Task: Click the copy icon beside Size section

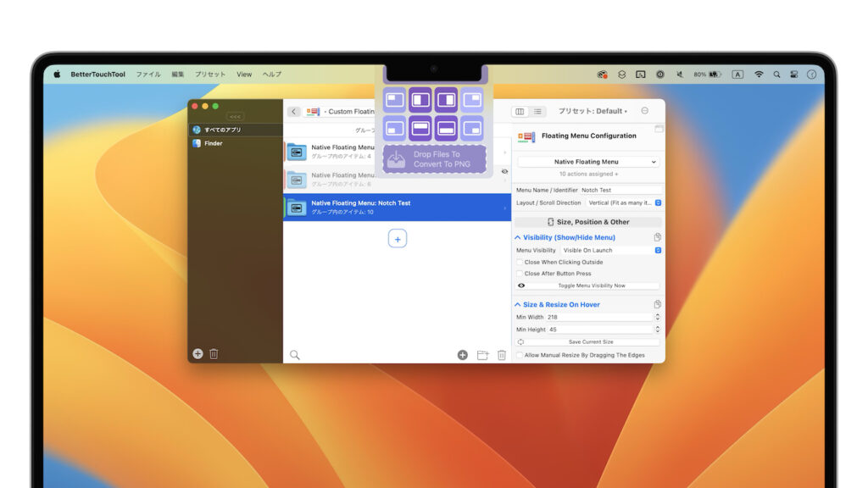Action: pos(657,304)
